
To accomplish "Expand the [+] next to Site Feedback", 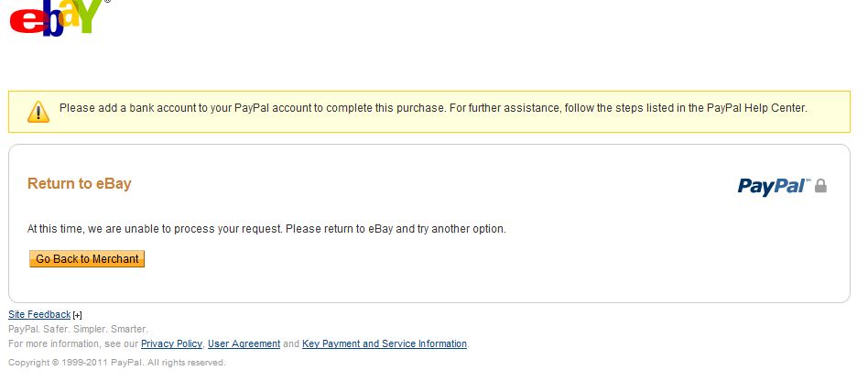I will [78, 316].
